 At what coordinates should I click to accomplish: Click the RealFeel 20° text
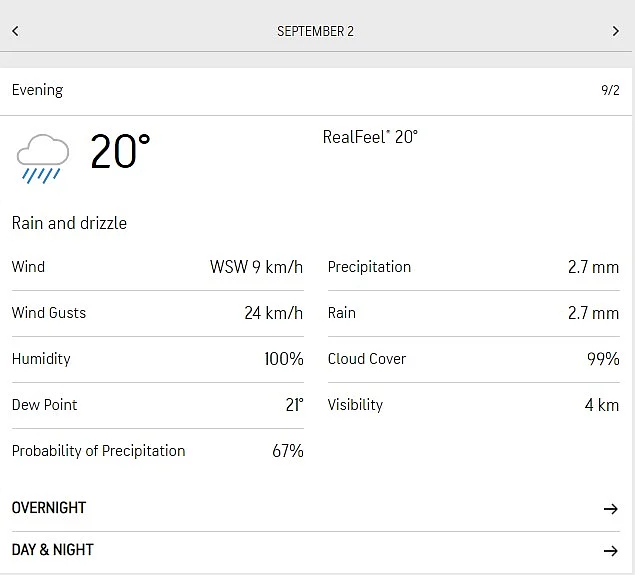pos(370,137)
